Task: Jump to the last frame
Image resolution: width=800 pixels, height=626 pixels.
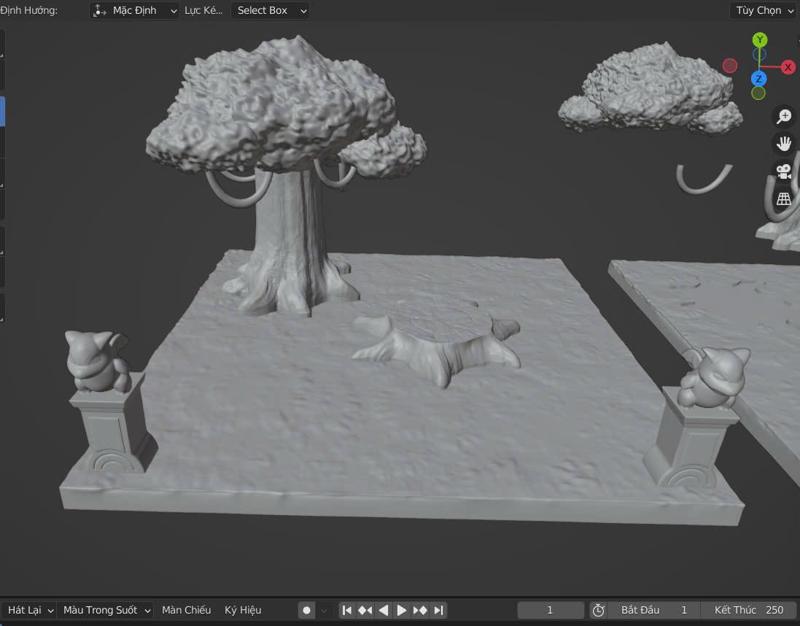Action: click(x=439, y=610)
